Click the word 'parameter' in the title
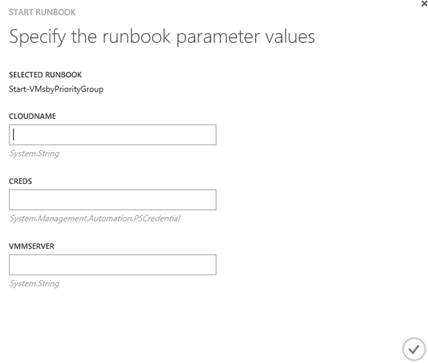The width and height of the screenshot is (428, 363). (218, 37)
